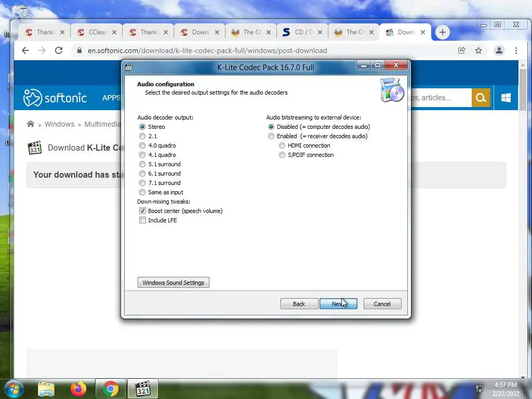Click the K-Lite 321 icon on the page

(35, 148)
